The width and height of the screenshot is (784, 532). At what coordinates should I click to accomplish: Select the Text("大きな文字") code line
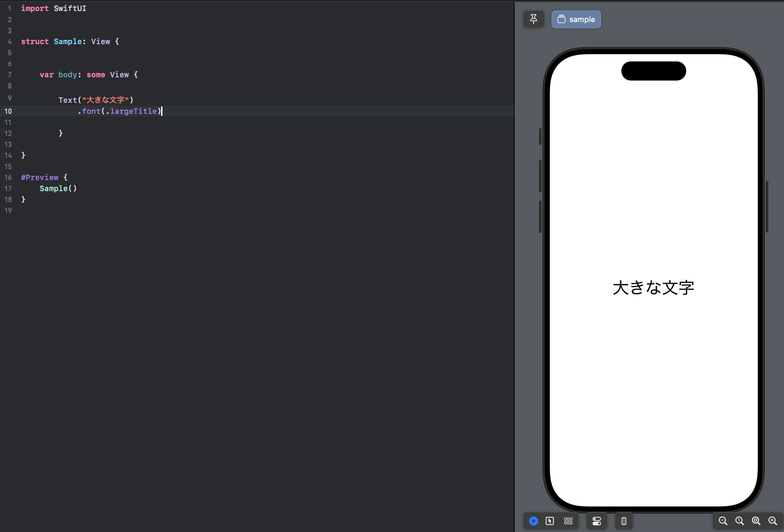[96, 100]
